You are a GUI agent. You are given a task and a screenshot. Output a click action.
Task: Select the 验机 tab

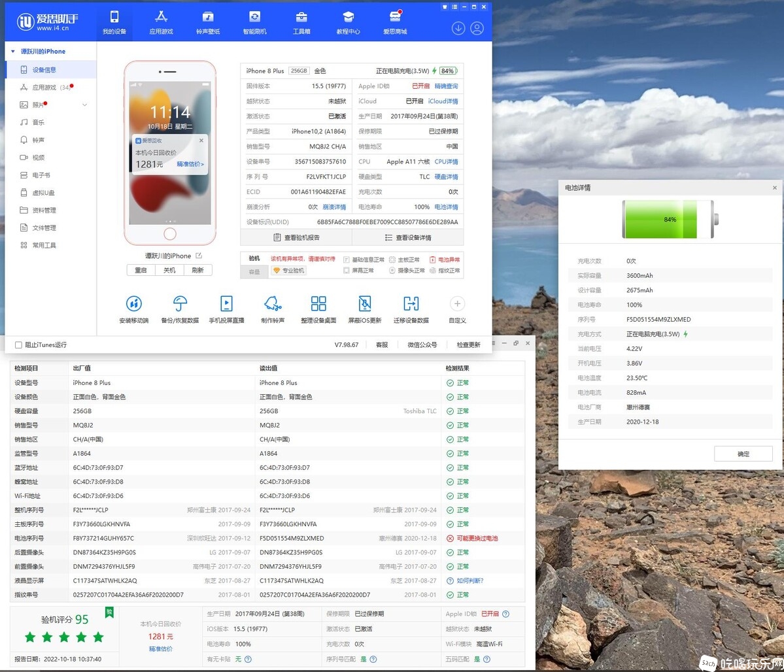click(254, 258)
